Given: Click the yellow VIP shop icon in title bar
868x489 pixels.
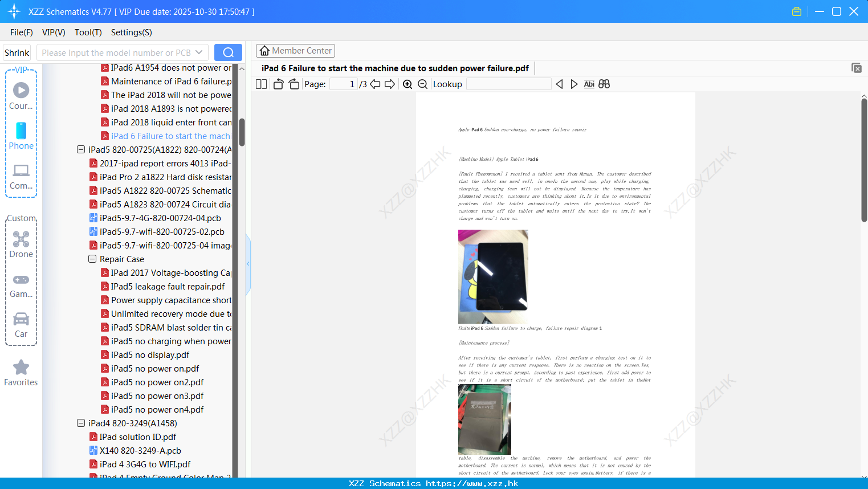Looking at the screenshot, I should [797, 11].
